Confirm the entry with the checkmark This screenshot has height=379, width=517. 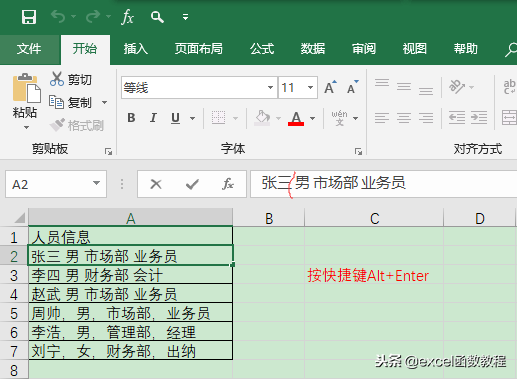point(192,184)
